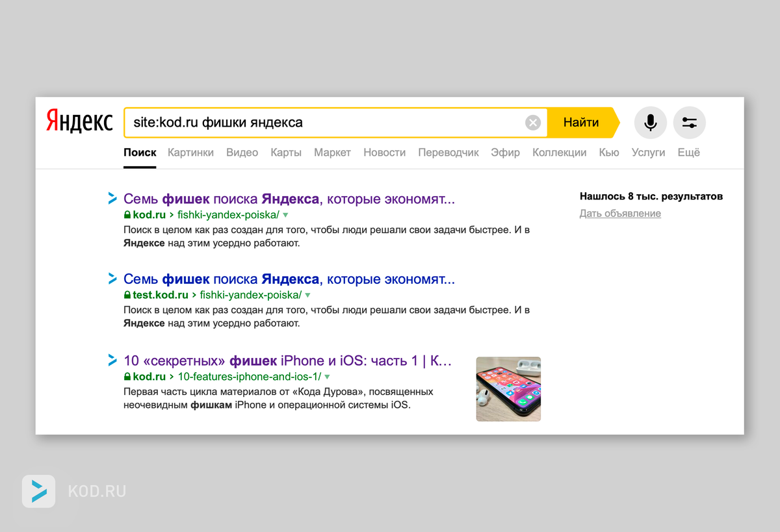The height and width of the screenshot is (532, 780).
Task: Open first result titled Семь фишек поиска Яндекса
Action: (289, 199)
